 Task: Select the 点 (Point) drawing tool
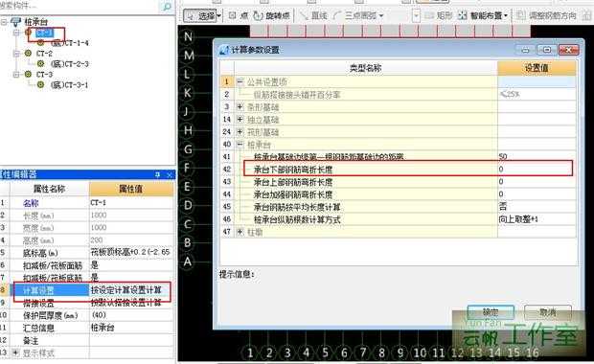tap(239, 15)
